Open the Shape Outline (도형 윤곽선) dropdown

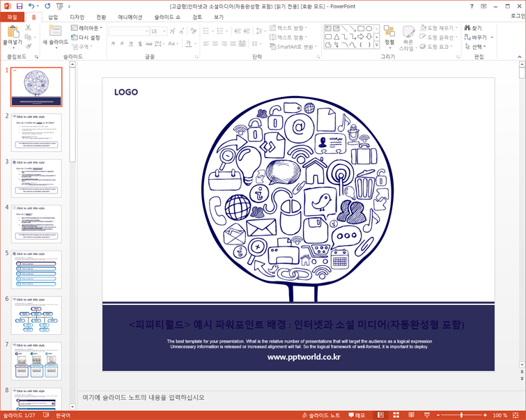438,37
